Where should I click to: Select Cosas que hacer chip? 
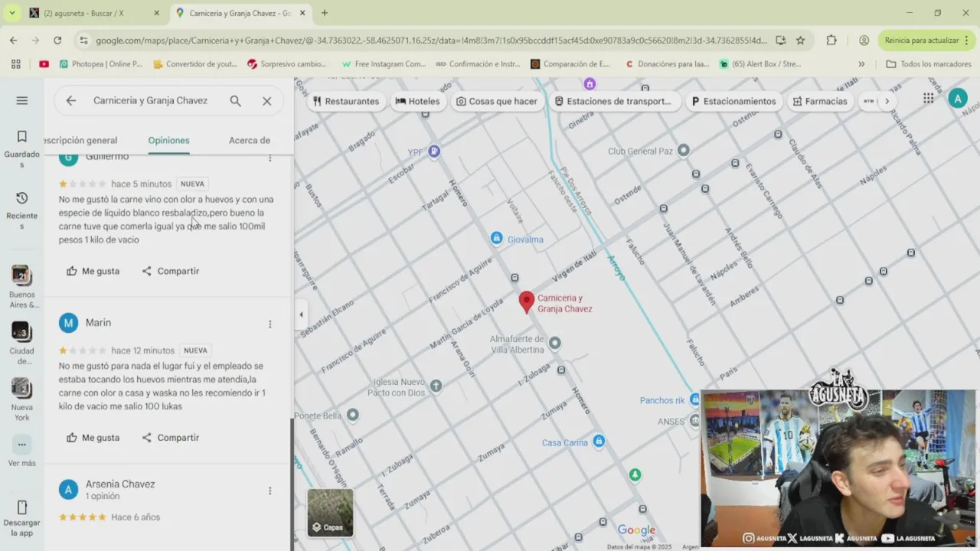point(496,101)
